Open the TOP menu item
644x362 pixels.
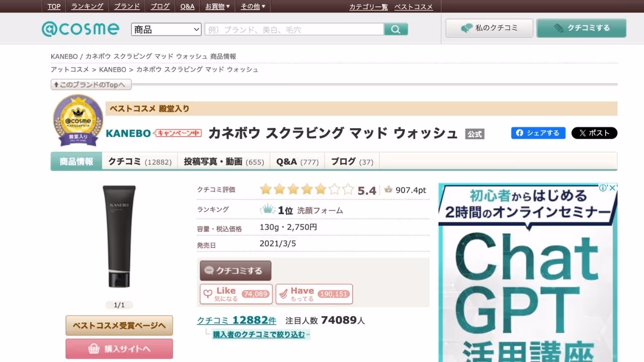(54, 7)
